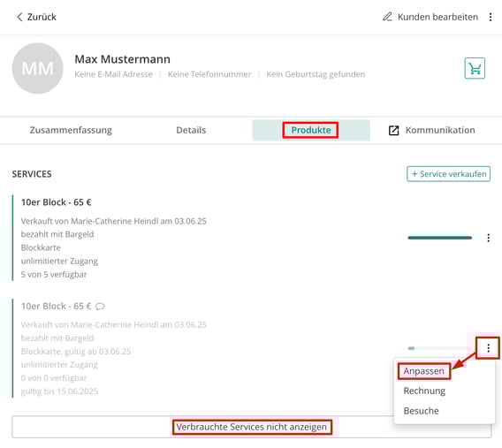Click the shopping cart icon
The height and width of the screenshot is (448, 502).
coord(475,68)
